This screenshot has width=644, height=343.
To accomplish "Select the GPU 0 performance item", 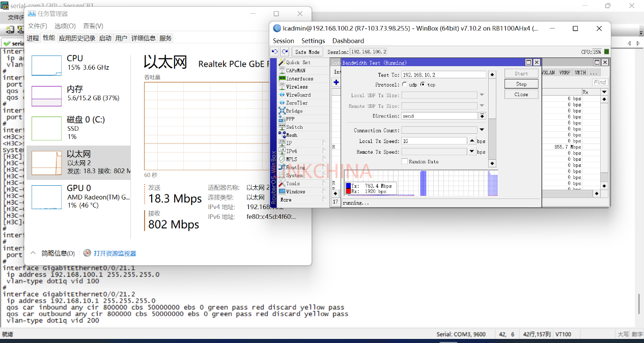I will 78,196.
